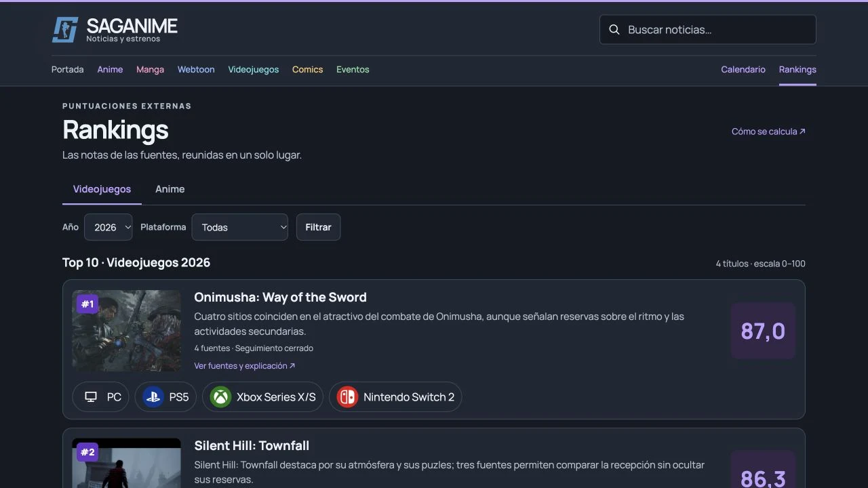This screenshot has width=868, height=488.
Task: Click the Onimusha cover thumbnail
Action: (x=127, y=331)
